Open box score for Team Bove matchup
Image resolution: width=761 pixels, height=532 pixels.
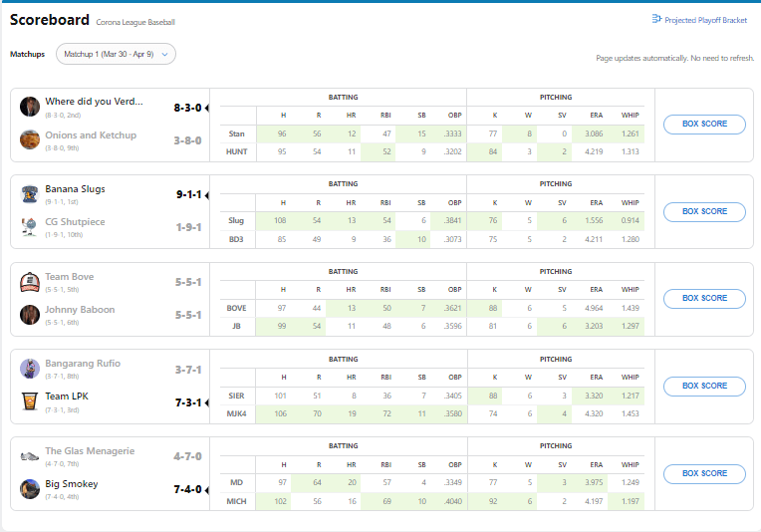[x=704, y=298]
